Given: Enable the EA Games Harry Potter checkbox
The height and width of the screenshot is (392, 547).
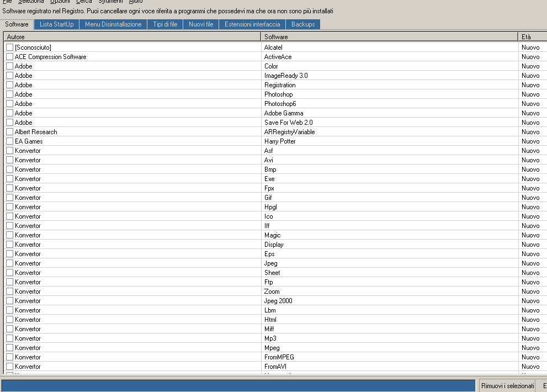Looking at the screenshot, I should 9,141.
